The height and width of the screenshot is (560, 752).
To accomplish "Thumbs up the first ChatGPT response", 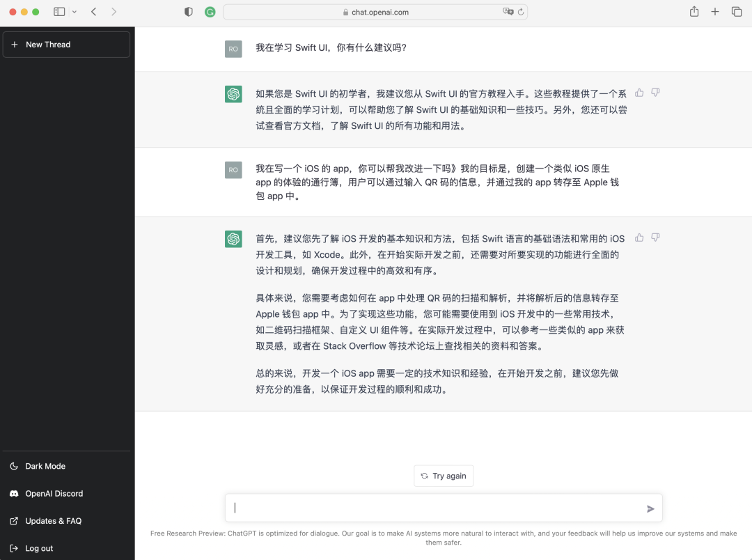I will click(639, 93).
